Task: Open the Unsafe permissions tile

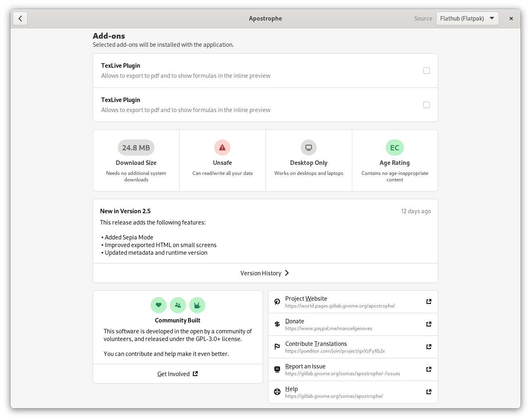Action: (x=222, y=160)
